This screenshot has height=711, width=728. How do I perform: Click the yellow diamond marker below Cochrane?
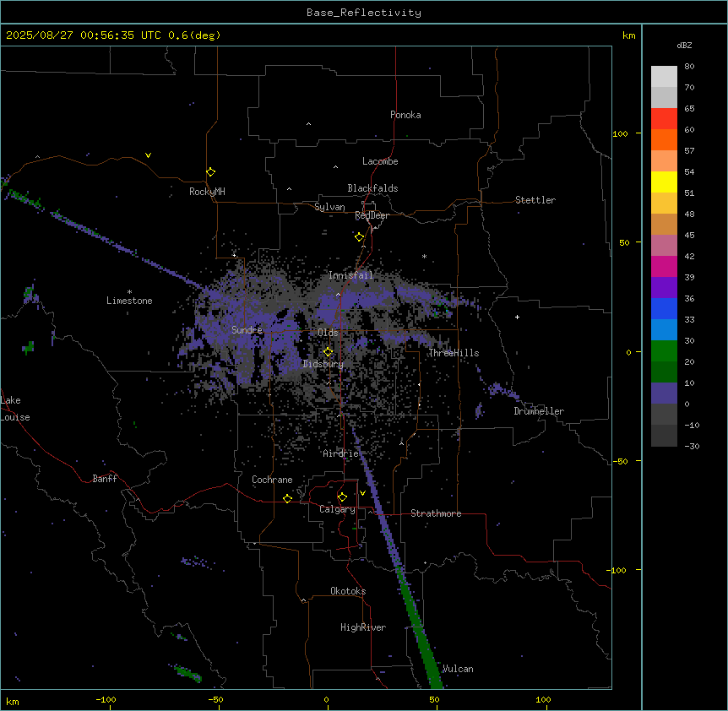pos(287,498)
